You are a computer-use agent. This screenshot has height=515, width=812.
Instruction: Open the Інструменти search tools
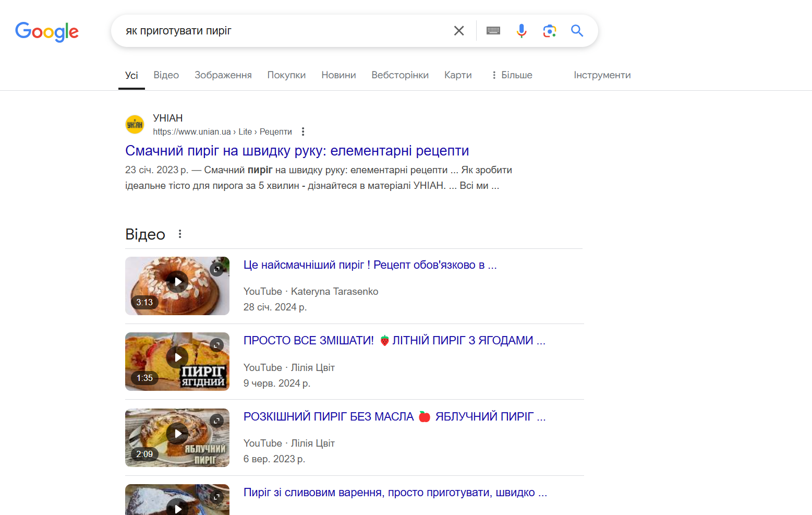(x=602, y=75)
